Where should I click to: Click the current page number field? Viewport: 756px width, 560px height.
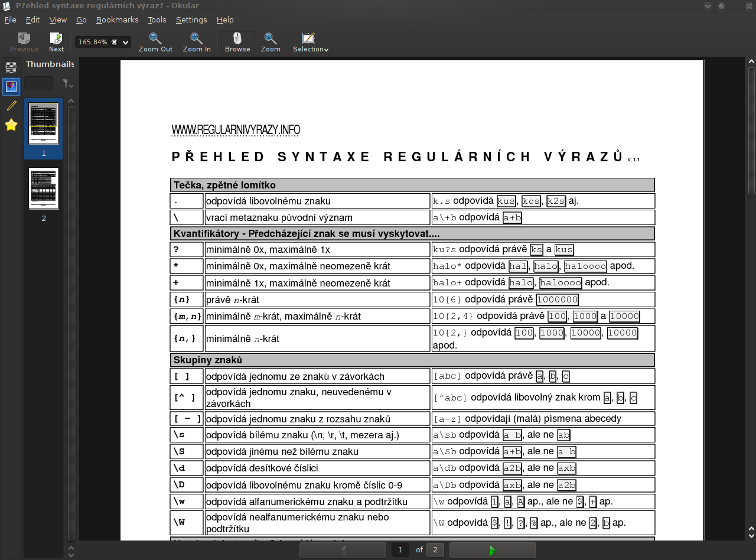tap(400, 550)
